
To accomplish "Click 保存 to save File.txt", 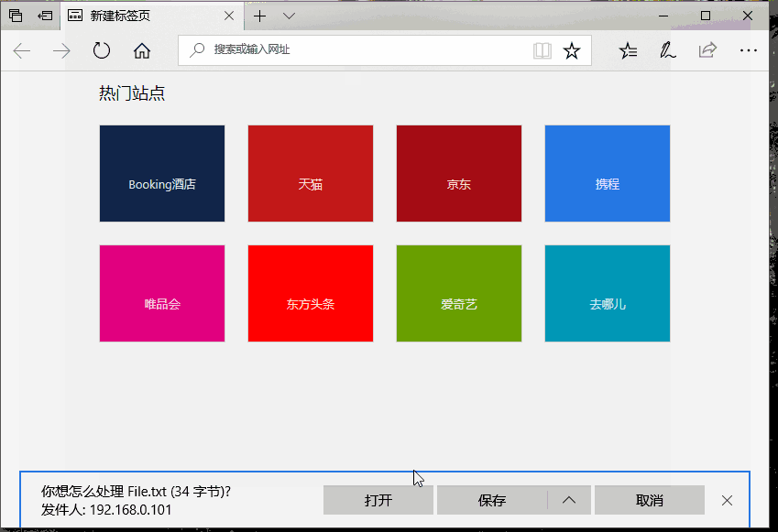I will 492,500.
